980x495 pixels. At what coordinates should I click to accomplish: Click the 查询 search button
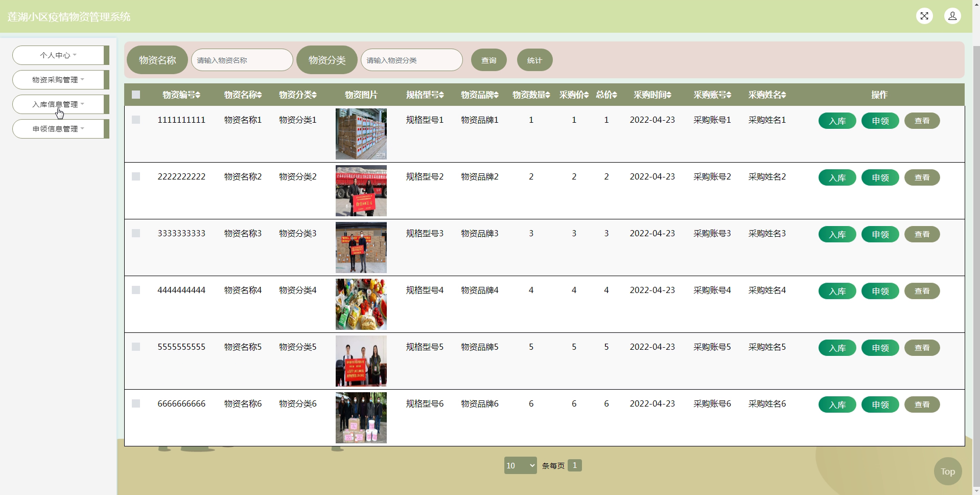pyautogui.click(x=488, y=60)
